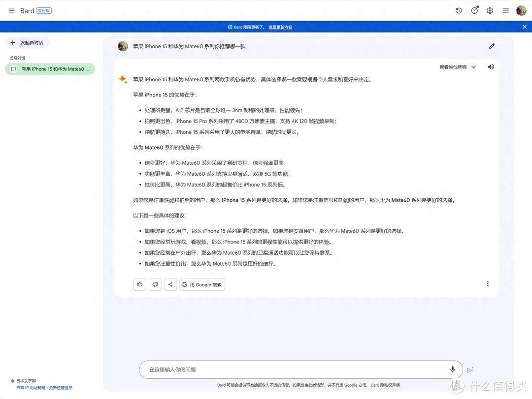
Task: Click the bullet about A17 芯片 3nm
Action: pos(223,110)
